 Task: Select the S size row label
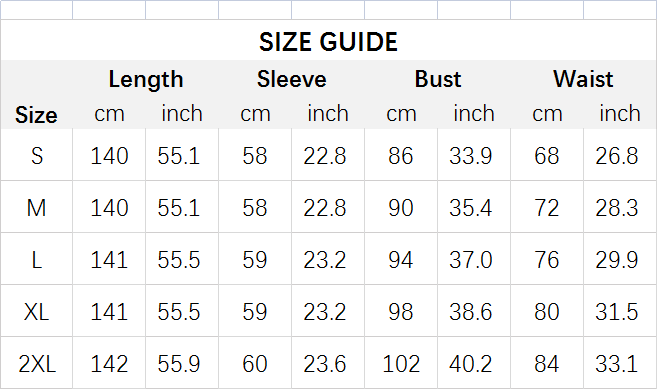point(36,155)
